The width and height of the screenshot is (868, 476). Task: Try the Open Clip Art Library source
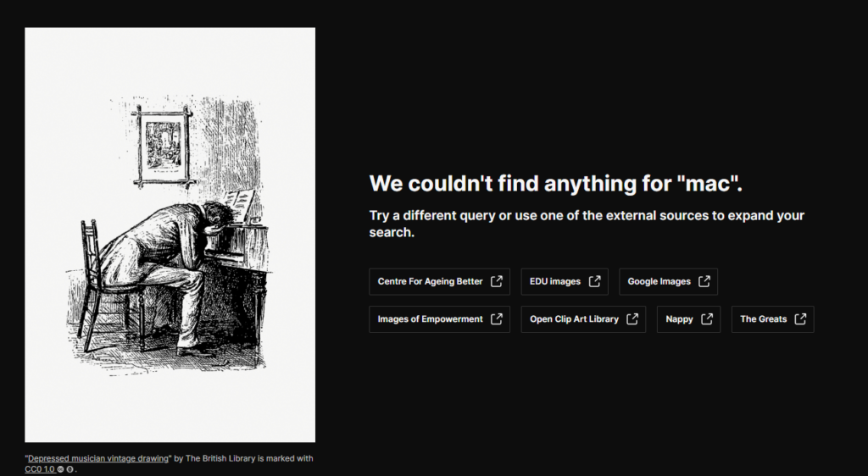click(574, 319)
